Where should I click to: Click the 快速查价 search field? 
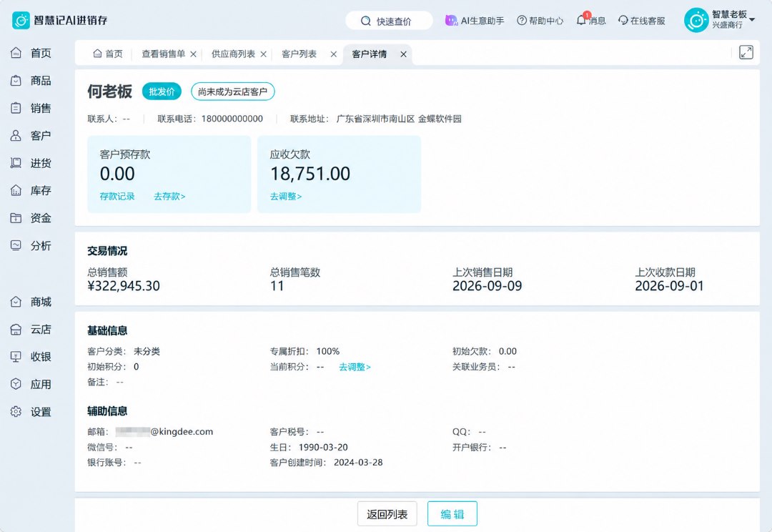click(x=389, y=21)
